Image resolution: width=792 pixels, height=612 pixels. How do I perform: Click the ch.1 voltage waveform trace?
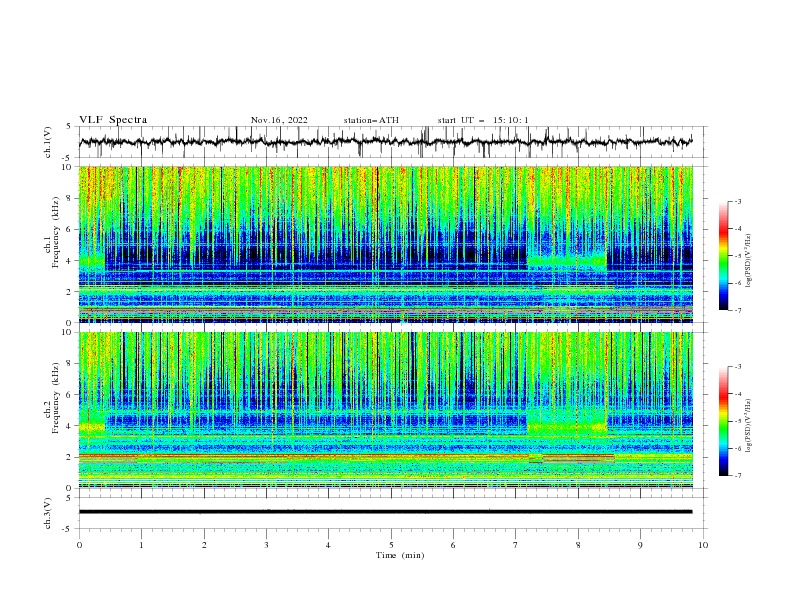pyautogui.click(x=385, y=142)
